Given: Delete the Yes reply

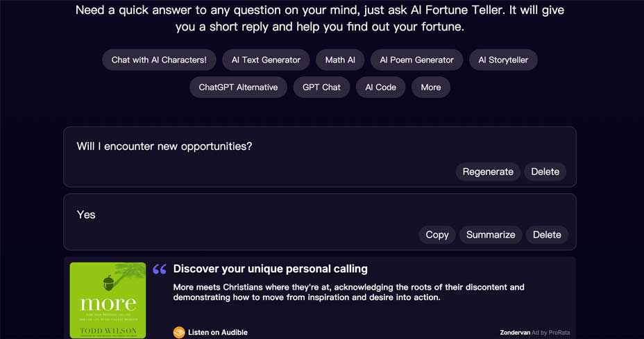Looking at the screenshot, I should pos(547,235).
